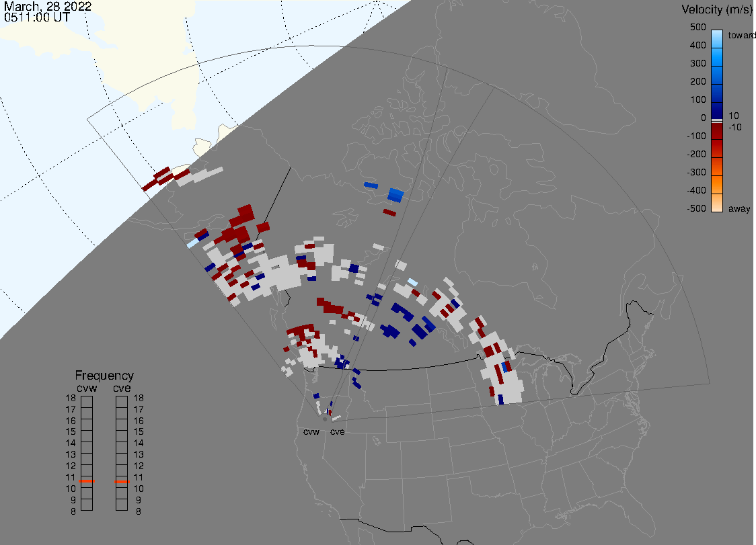The width and height of the screenshot is (756, 545).
Task: Click the gray ground-scatter band at zero
Action: (x=717, y=120)
